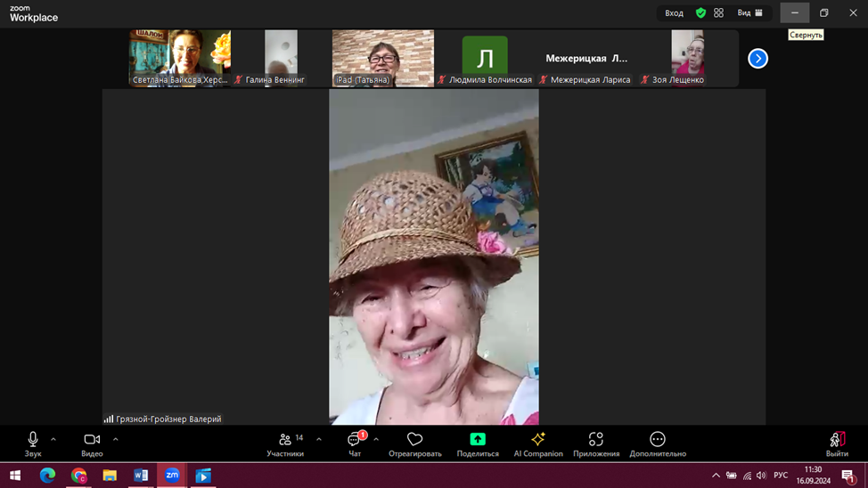Switch layout using the grid view icon
This screenshot has height=488, width=868.
[x=718, y=13]
